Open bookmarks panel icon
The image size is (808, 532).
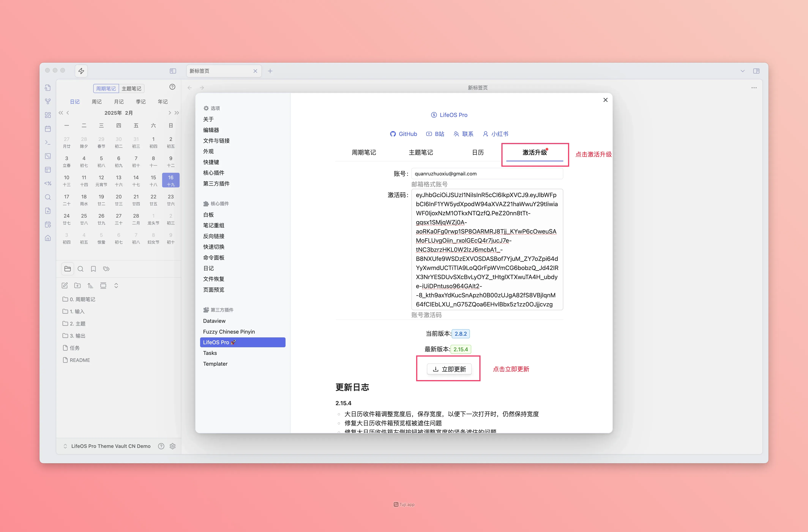pos(93,269)
